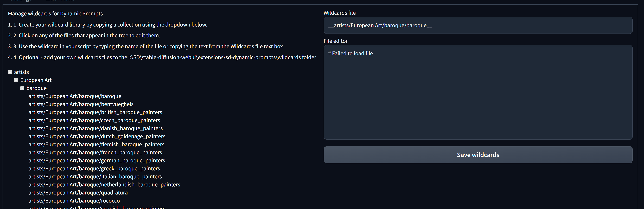Select the british_baroque_painters file
Viewport: 644px width, 209px height.
pyautogui.click(x=95, y=112)
